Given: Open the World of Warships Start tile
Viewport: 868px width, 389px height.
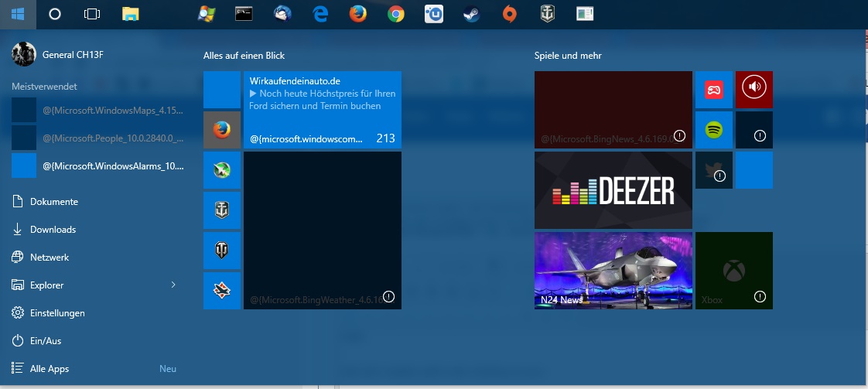Looking at the screenshot, I should click(x=222, y=210).
